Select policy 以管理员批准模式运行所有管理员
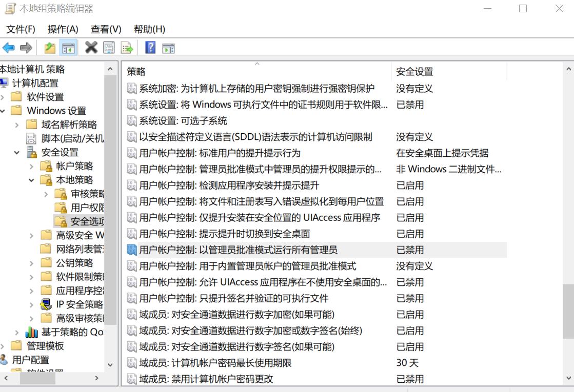Viewport: 574px width, 392px height. click(231, 250)
